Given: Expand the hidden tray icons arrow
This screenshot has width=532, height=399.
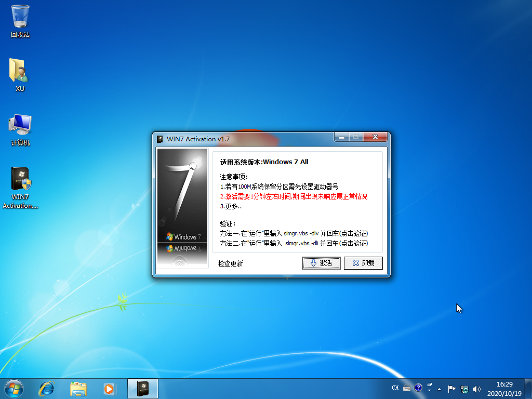Looking at the screenshot, I should click(x=440, y=389).
